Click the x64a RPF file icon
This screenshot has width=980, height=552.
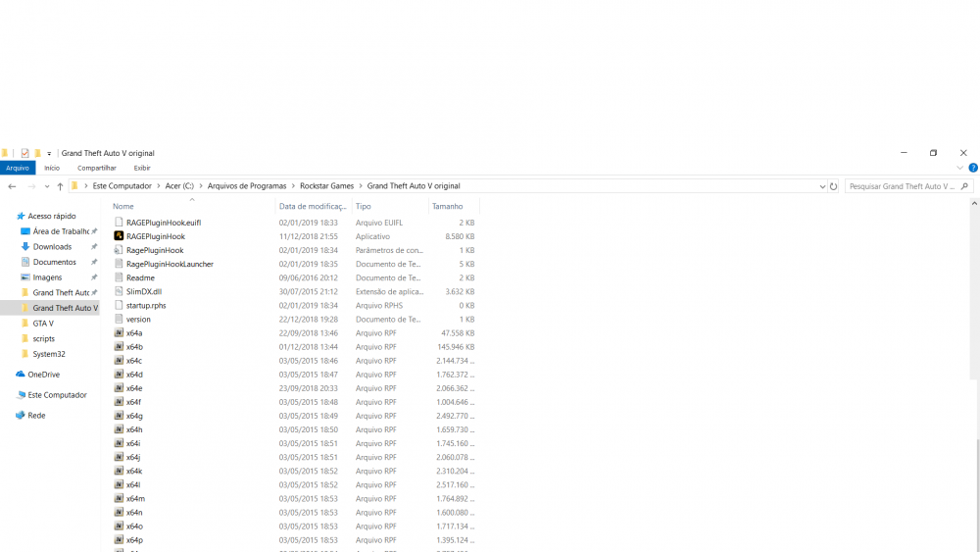[x=119, y=332]
